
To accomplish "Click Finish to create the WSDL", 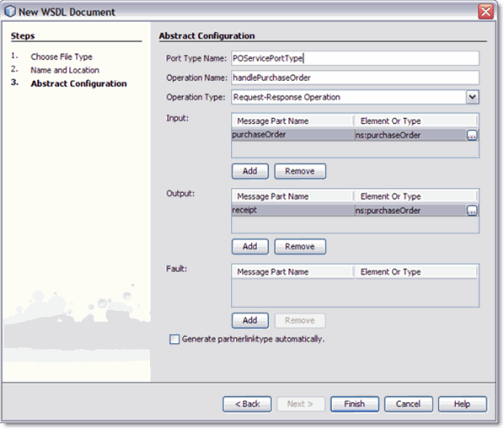I will pos(355,404).
